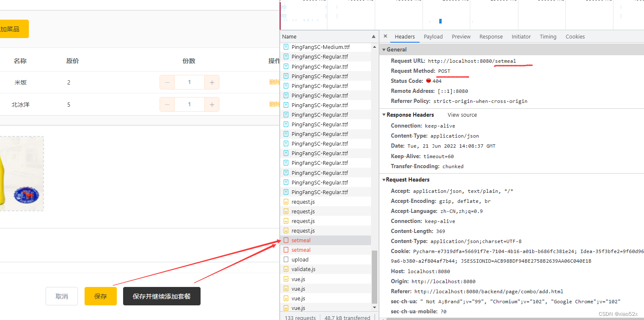The height and width of the screenshot is (320, 644).
Task: Click the 原价 column header
Action: pyautogui.click(x=72, y=61)
